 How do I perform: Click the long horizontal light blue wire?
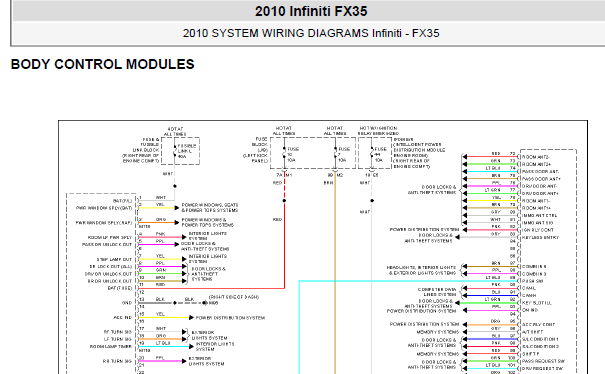[x=409, y=281]
